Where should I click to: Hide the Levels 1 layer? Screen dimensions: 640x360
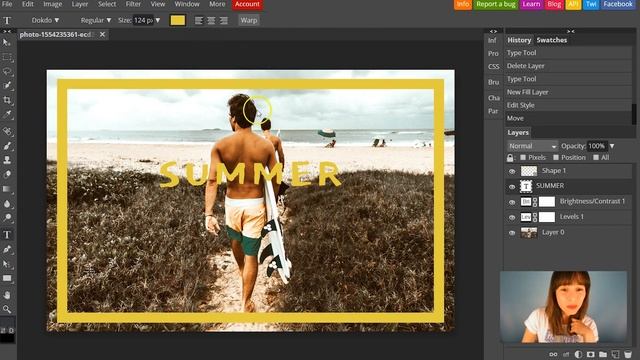click(512, 217)
